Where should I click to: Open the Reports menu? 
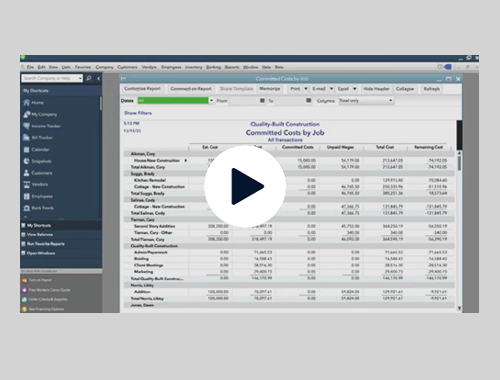232,67
